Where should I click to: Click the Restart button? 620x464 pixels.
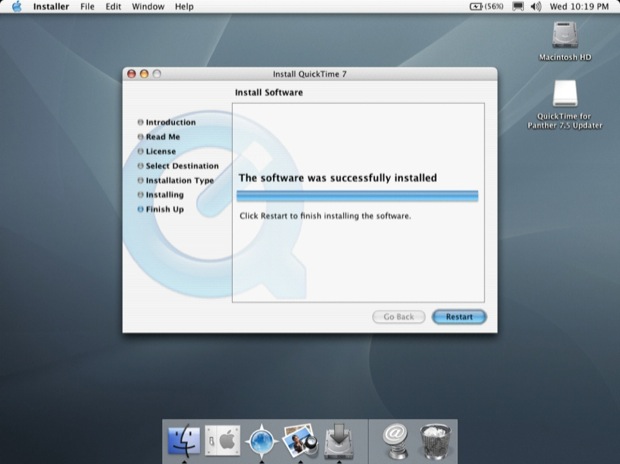click(459, 316)
